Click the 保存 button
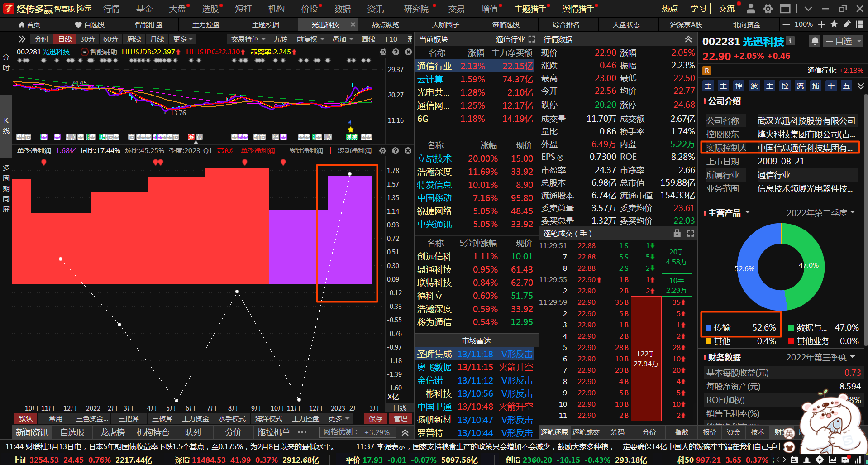This screenshot has width=868, height=465. click(x=376, y=419)
